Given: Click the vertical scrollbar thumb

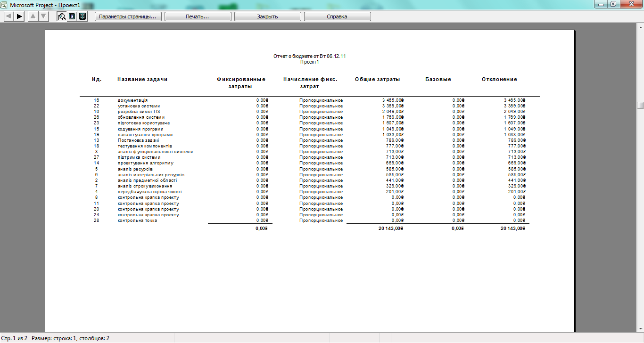Looking at the screenshot, I should pos(640,105).
